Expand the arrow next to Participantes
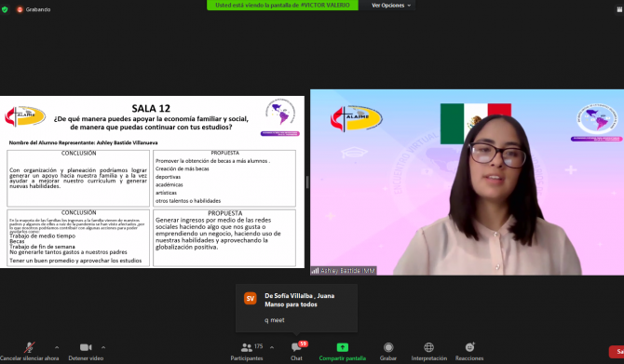This screenshot has width=624, height=364. tap(272, 347)
